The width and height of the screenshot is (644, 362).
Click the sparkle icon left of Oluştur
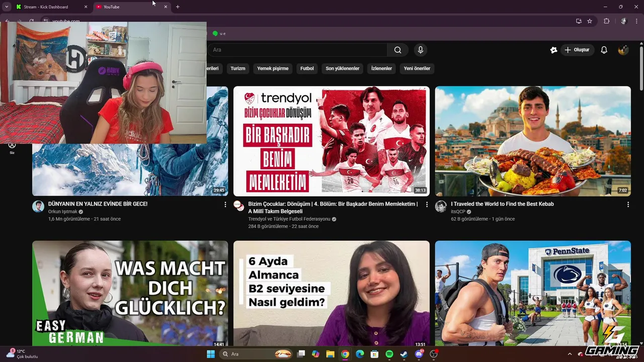click(x=553, y=50)
